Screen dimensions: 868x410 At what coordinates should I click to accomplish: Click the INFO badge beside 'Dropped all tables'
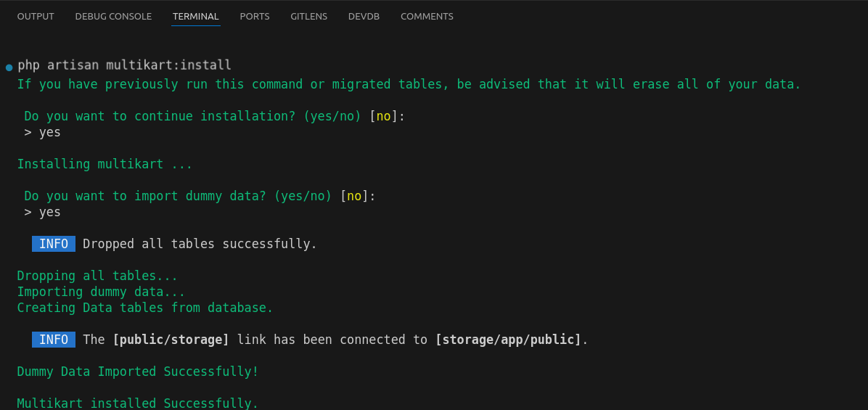[54, 244]
